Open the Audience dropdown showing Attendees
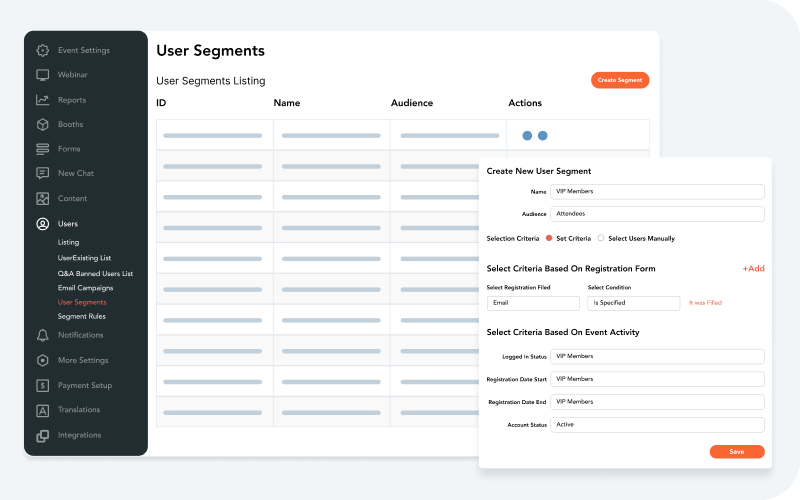Viewport: 800px width, 500px height. [657, 214]
